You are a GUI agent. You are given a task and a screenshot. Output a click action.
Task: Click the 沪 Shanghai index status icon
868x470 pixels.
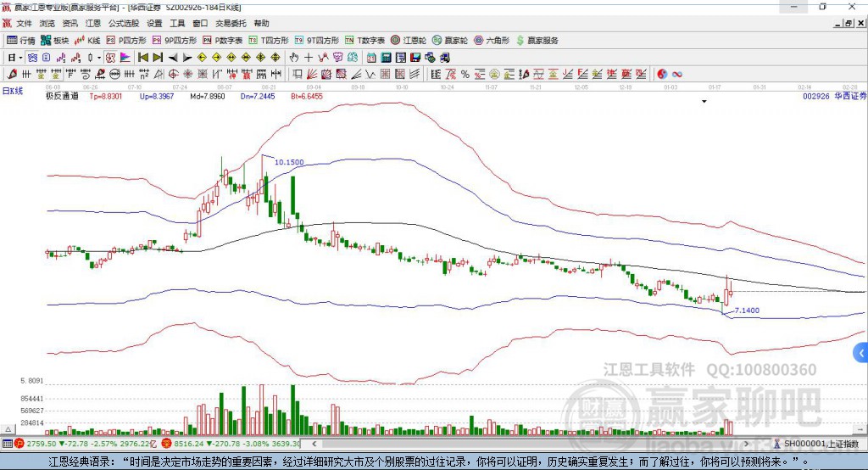(19, 444)
